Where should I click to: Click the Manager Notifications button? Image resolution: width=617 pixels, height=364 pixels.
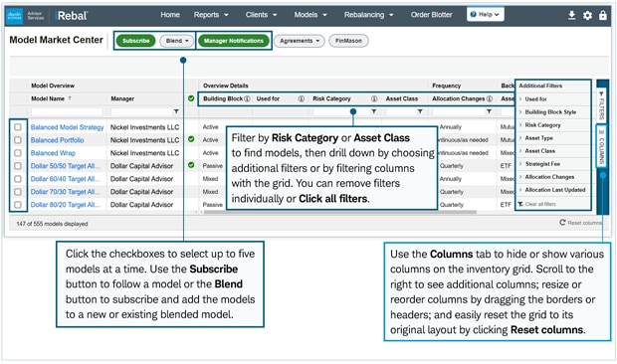[234, 41]
